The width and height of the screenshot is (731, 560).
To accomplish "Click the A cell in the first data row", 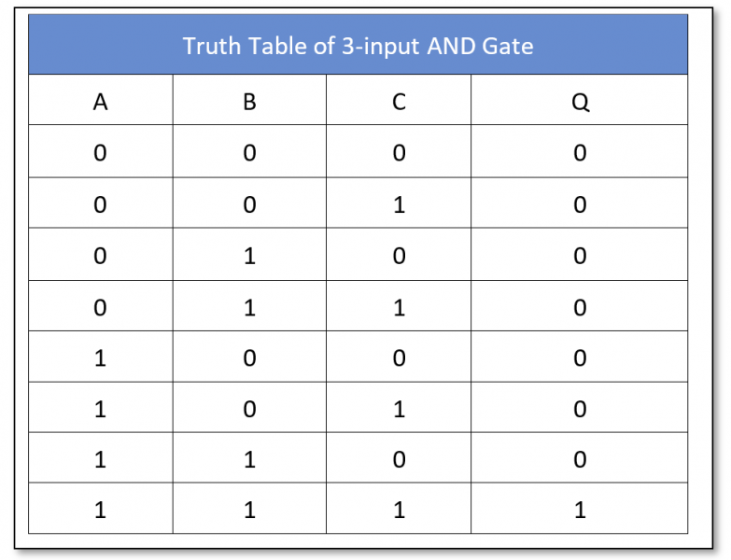I will pos(100,151).
